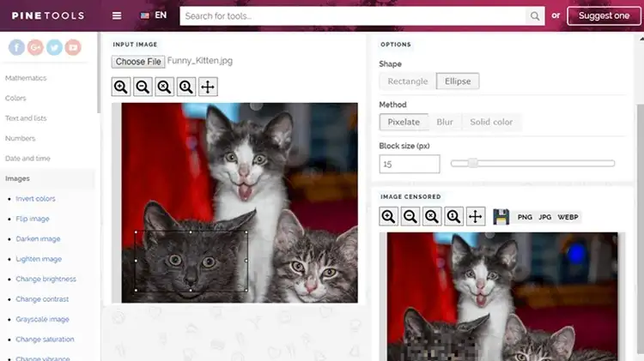Open the Facebook social icon
This screenshot has height=361, width=644.
[x=16, y=47]
